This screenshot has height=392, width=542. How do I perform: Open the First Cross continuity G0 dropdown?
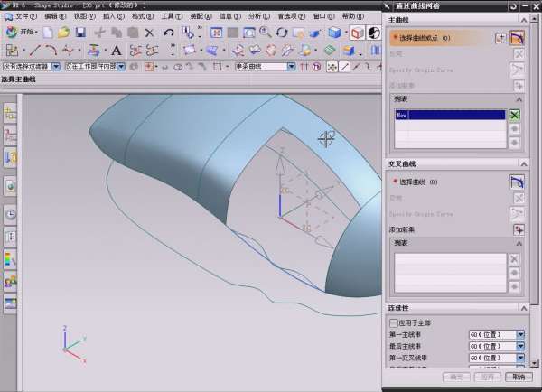click(520, 358)
